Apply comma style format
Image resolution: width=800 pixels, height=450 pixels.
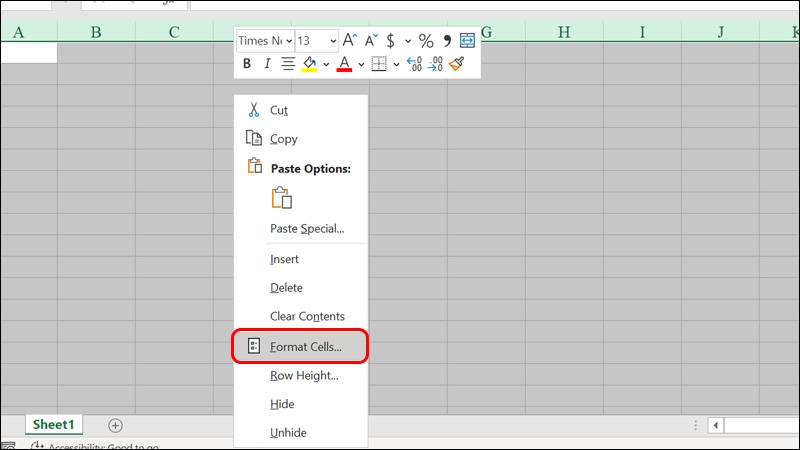click(447, 40)
